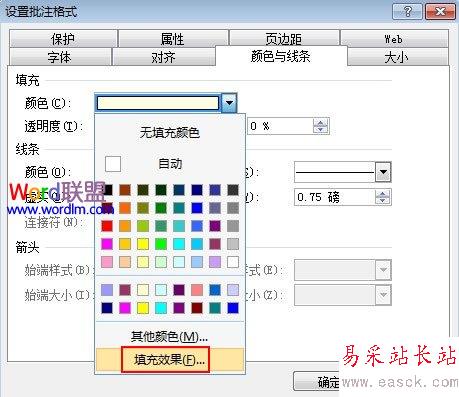459x397 pixels.
Task: Pick the purple swatch in third row
Action: coord(215,226)
